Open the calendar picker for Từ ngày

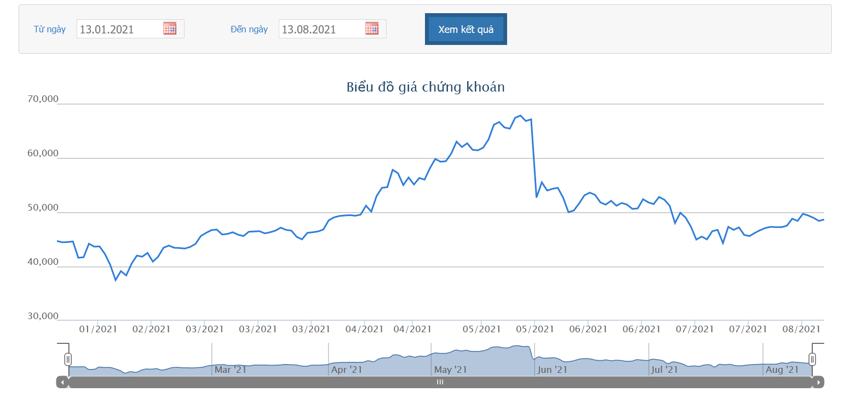click(x=170, y=29)
